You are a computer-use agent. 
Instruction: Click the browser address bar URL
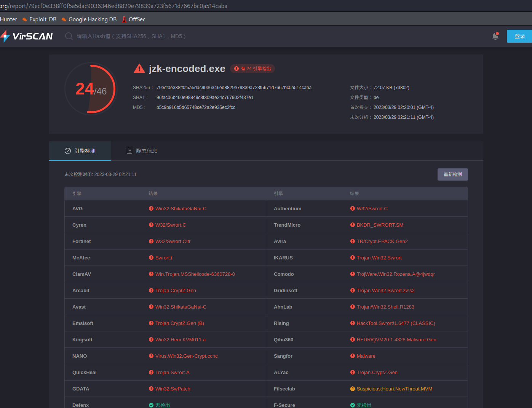(x=113, y=6)
